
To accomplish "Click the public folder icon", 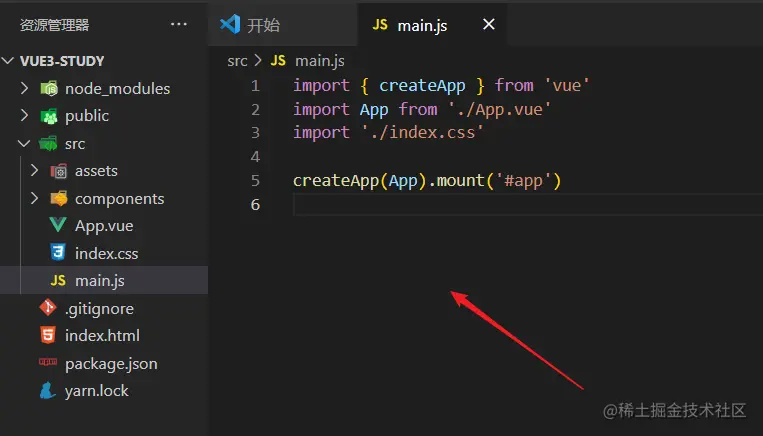I will click(49, 116).
